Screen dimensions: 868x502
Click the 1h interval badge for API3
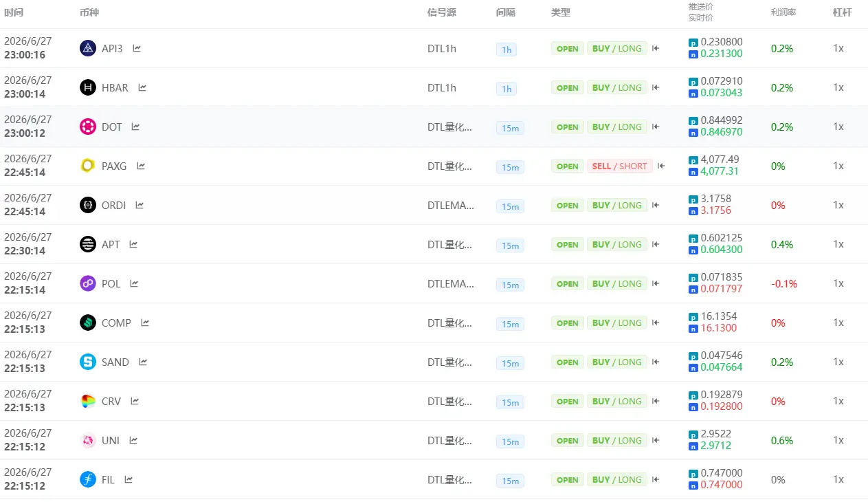click(x=507, y=50)
